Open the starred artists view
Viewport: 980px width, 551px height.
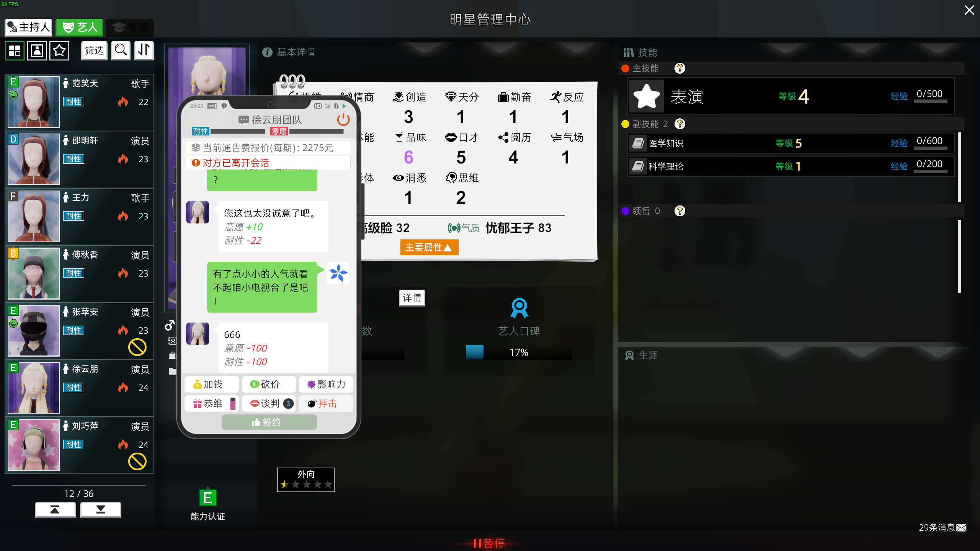(x=59, y=51)
